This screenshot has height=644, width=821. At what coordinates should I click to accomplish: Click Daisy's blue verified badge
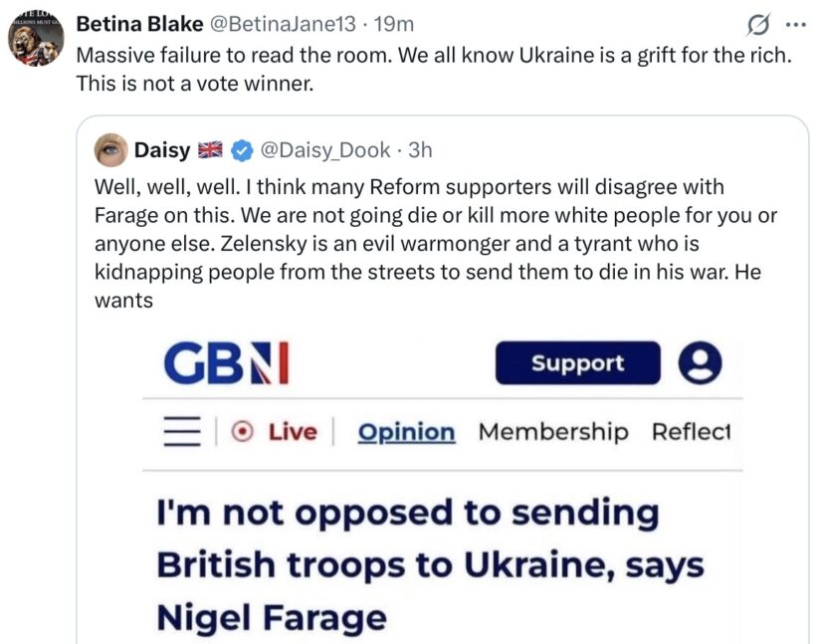tap(242, 150)
